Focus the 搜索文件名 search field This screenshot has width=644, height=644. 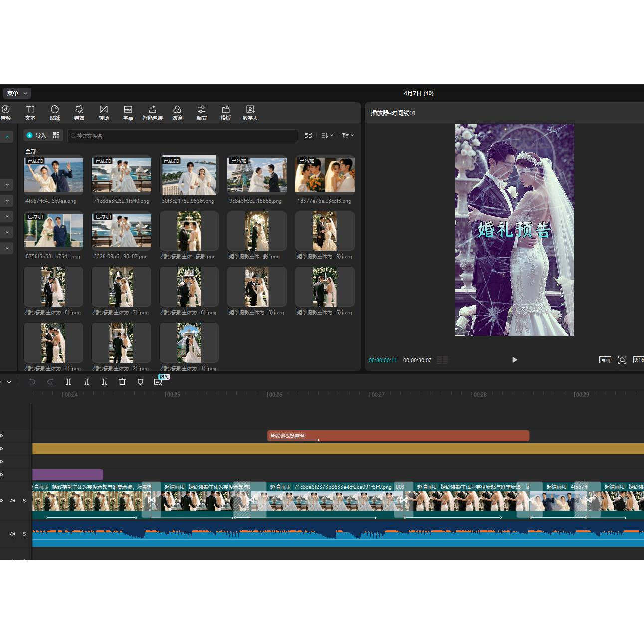[183, 136]
